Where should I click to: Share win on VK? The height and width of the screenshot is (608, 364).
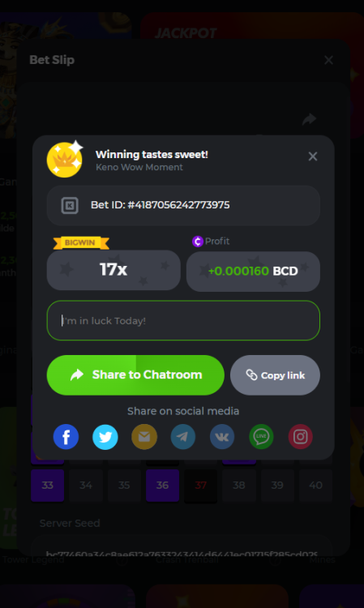pos(222,437)
